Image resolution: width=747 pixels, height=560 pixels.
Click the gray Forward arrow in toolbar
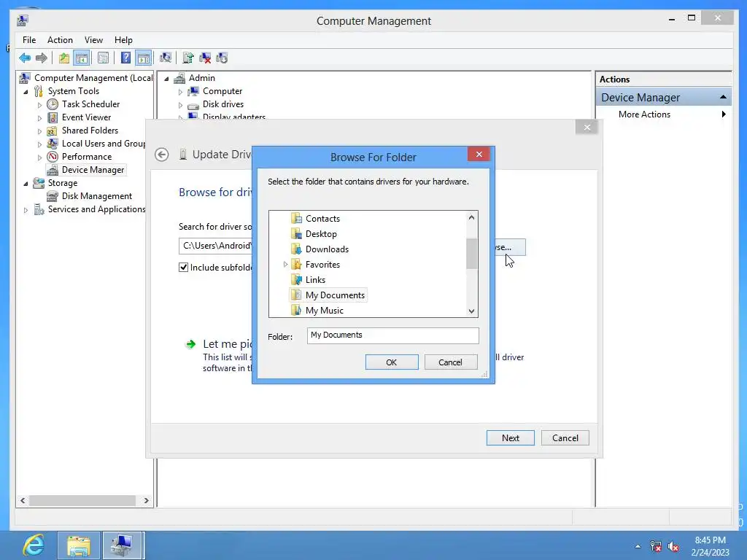point(42,58)
